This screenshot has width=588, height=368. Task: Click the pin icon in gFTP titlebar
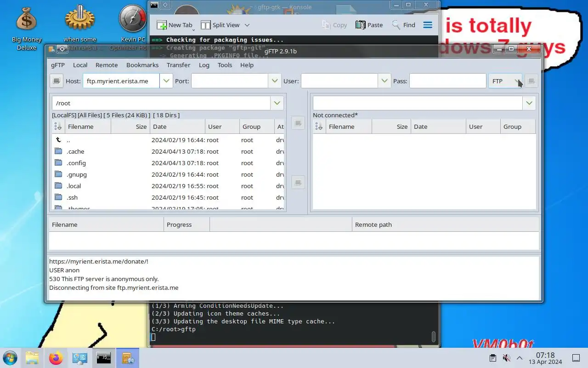[62, 49]
